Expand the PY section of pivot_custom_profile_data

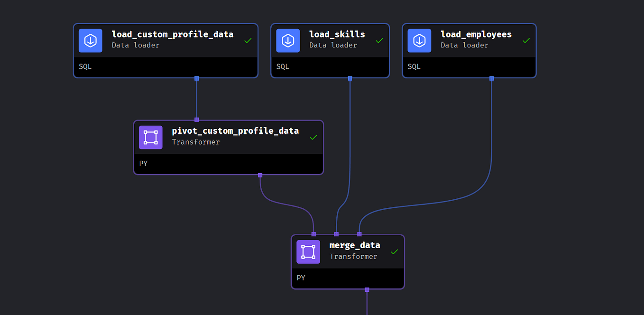click(x=143, y=163)
